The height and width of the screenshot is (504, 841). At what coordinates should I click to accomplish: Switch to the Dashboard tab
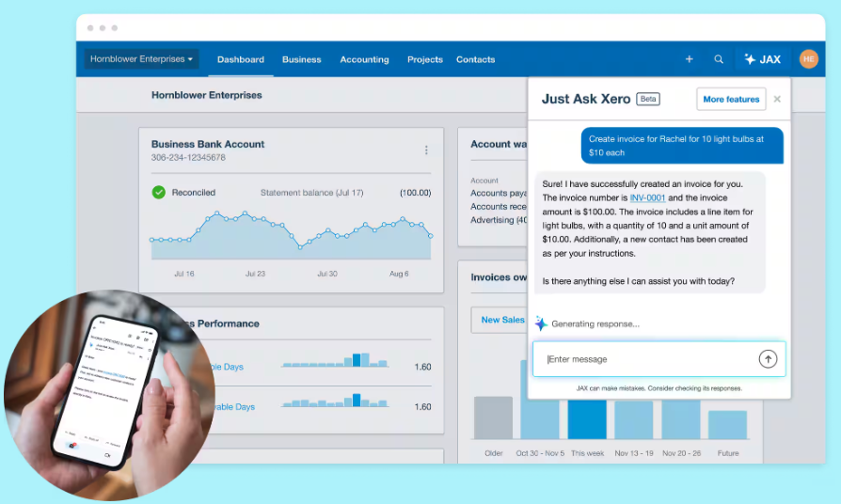tap(240, 59)
